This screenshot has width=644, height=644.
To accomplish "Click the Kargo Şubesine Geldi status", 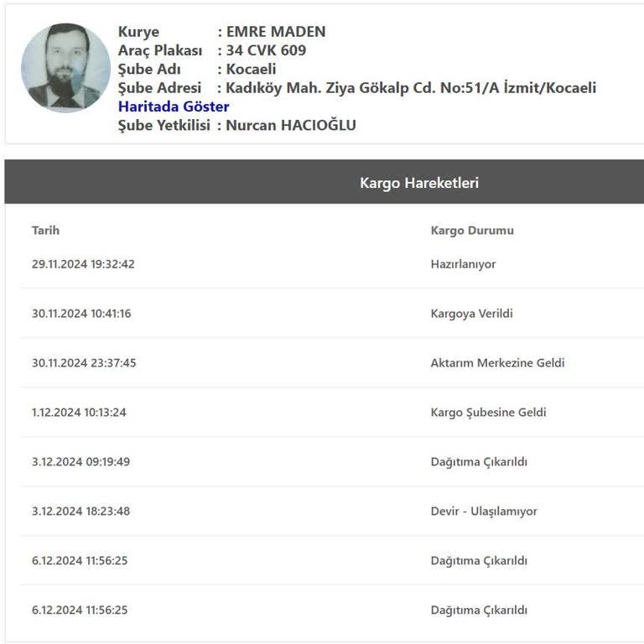I will [488, 413].
